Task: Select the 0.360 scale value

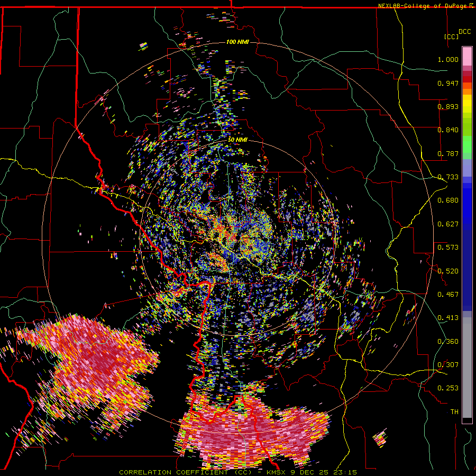Action: tap(448, 342)
